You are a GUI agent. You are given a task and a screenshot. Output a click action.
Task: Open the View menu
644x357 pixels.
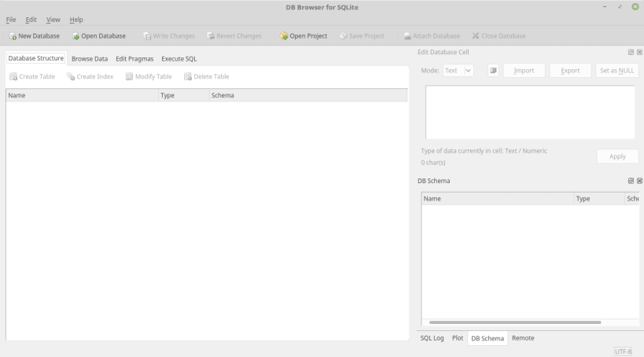point(53,20)
